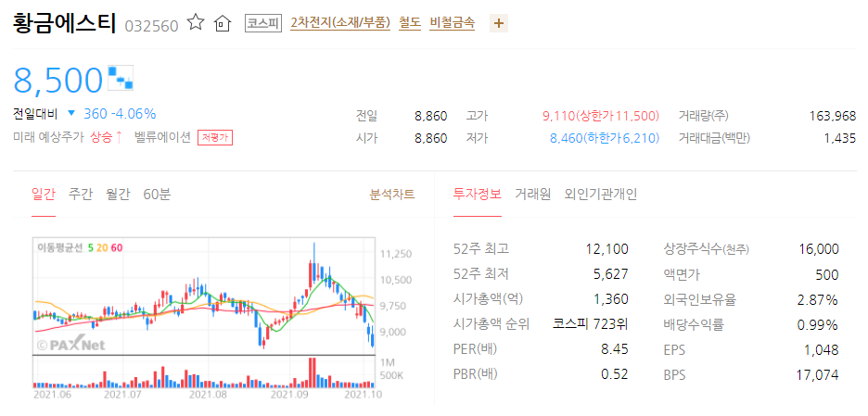This screenshot has height=416, width=868.
Task: Click the BPS value 17,074
Action: click(x=818, y=375)
